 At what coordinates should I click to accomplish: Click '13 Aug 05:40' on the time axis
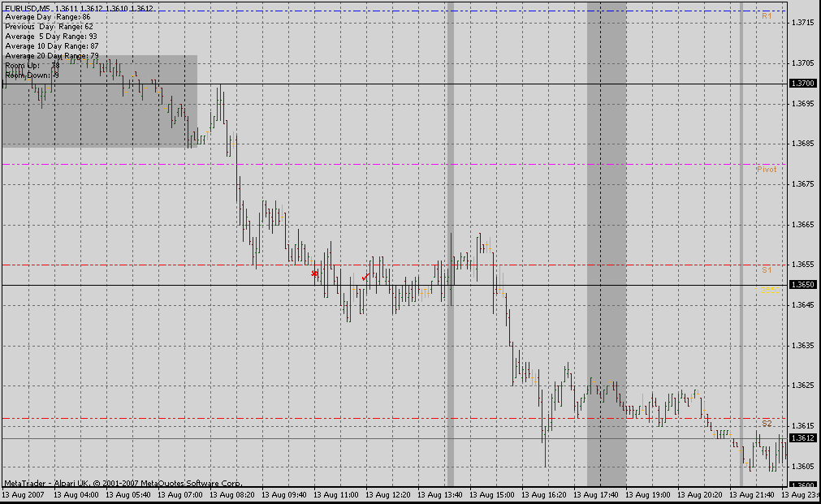127,494
